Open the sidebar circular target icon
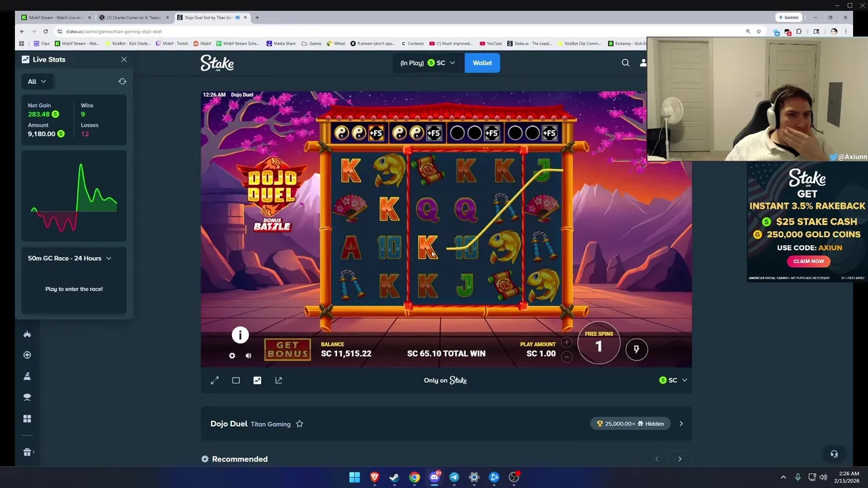Viewport: 868px width, 488px height. point(27,355)
